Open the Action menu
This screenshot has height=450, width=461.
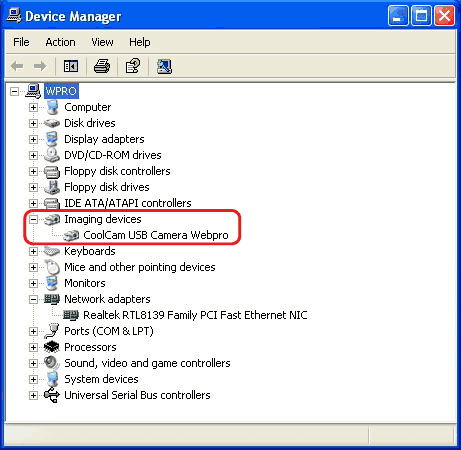(x=60, y=42)
